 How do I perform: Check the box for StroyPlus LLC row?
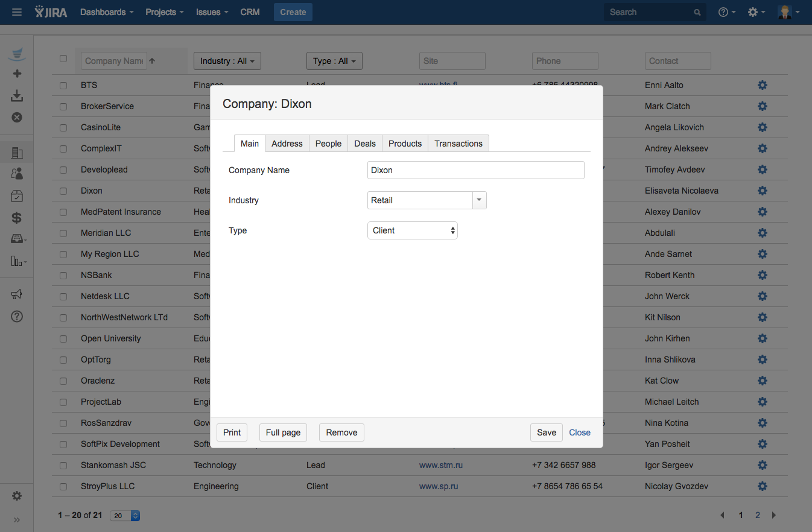click(x=63, y=486)
